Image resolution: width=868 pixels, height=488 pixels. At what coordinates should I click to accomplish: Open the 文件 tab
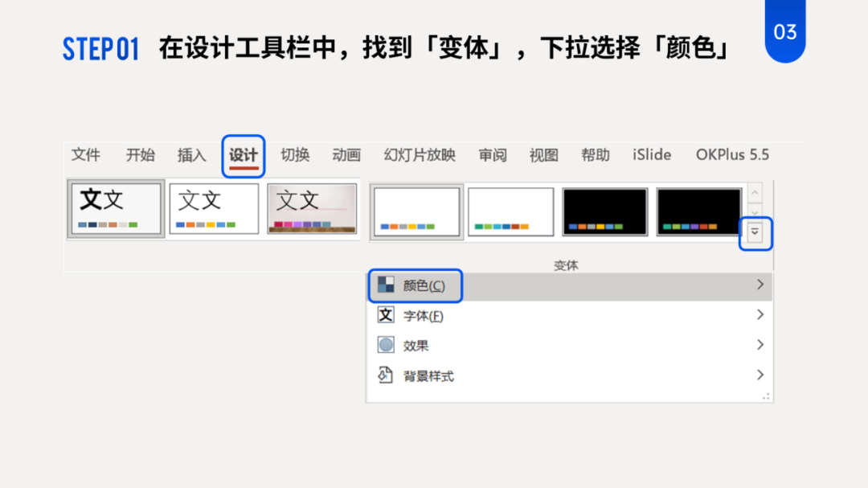pyautogui.click(x=86, y=155)
